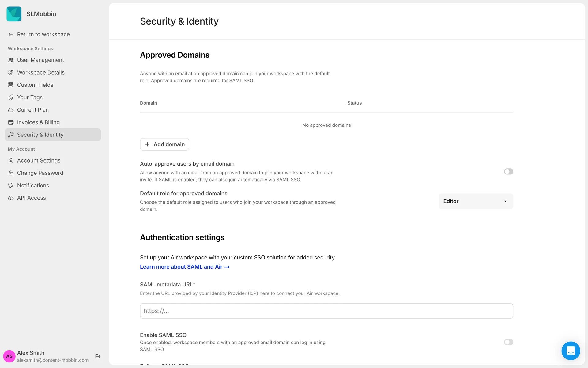Click the back arrow beside Return to workspace
The image size is (588, 368).
(11, 34)
